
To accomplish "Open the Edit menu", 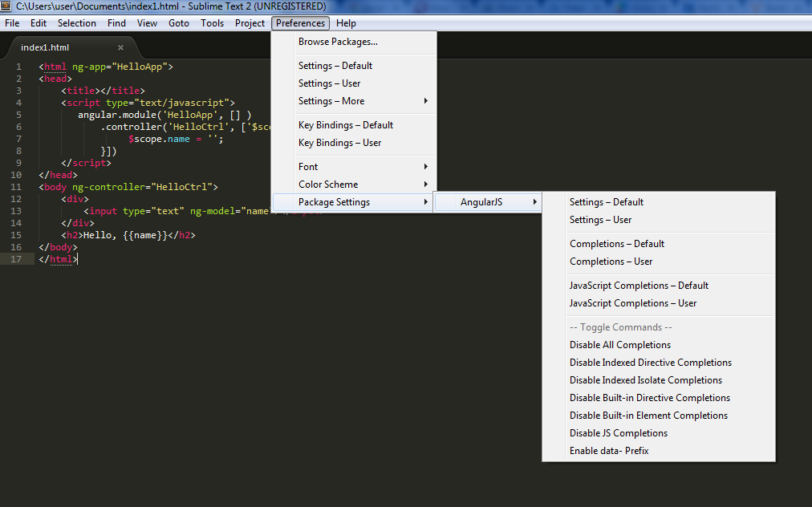I will point(39,23).
